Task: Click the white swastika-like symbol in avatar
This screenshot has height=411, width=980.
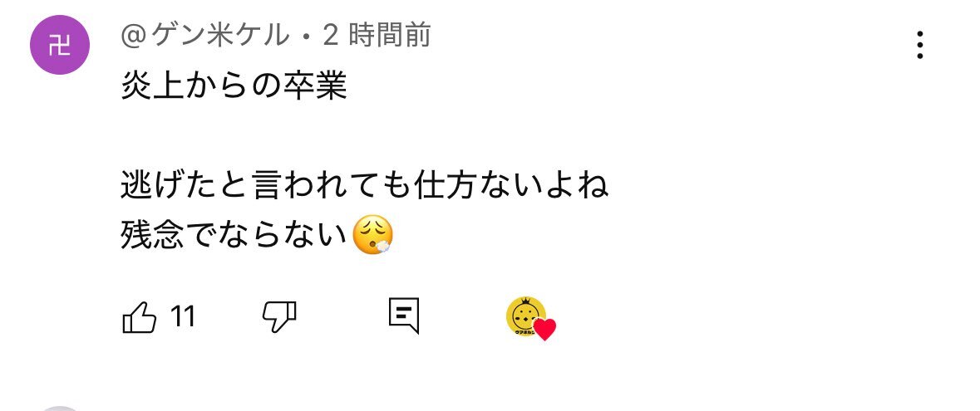Action: coord(60,46)
